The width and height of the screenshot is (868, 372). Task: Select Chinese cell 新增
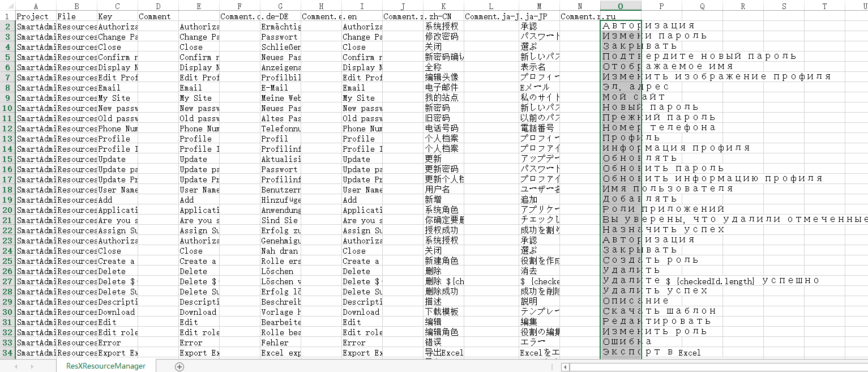click(x=443, y=200)
